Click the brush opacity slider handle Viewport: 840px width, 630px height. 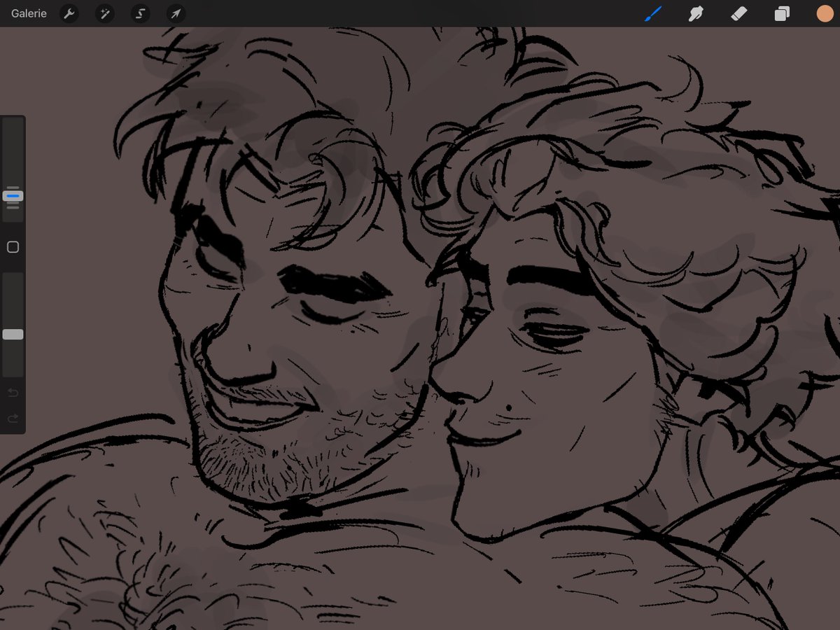(13, 335)
